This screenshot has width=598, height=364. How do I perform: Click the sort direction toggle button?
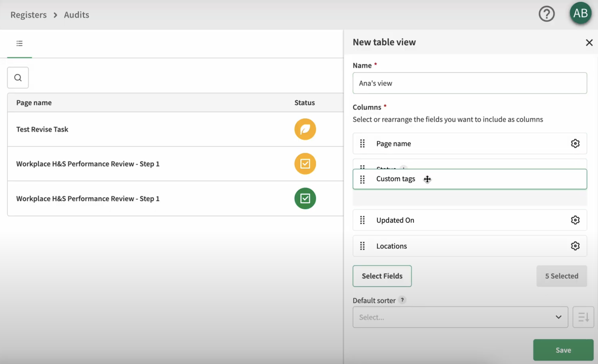pos(583,317)
